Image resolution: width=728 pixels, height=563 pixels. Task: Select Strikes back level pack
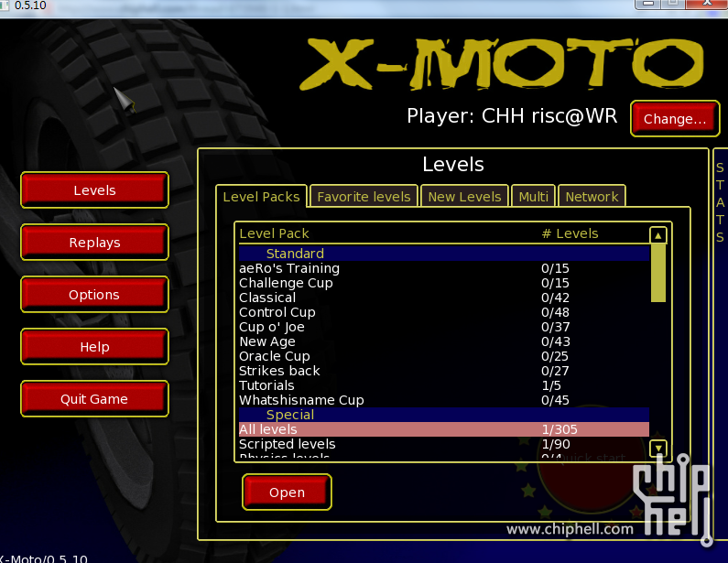pos(444,371)
